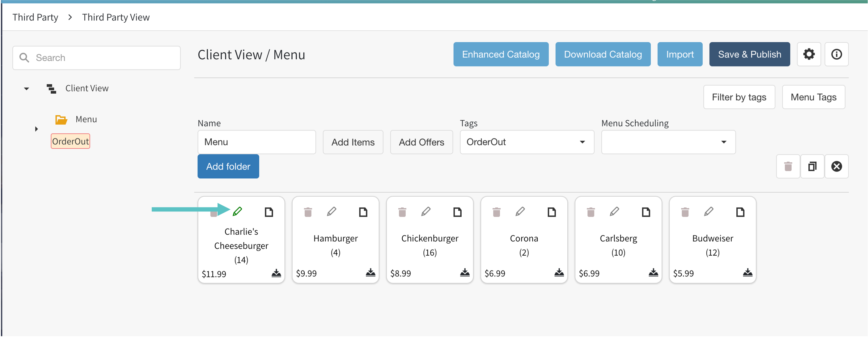This screenshot has height=337, width=868.
Task: Click the download icon on Corona card
Action: point(559,272)
